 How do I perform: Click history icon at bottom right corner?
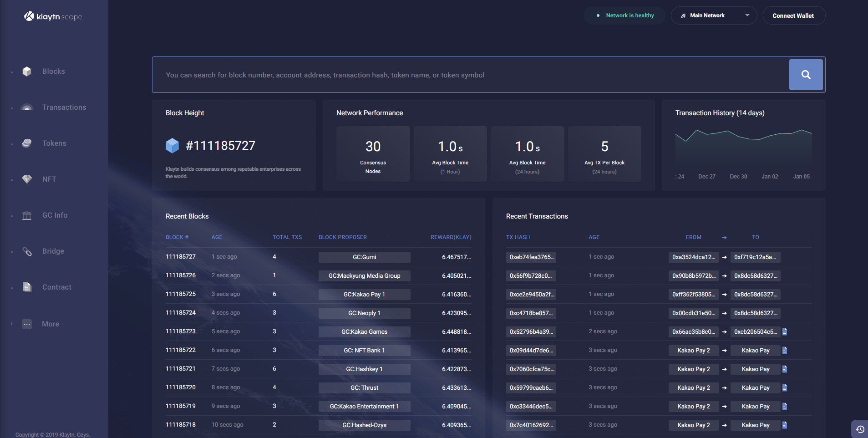(860, 429)
